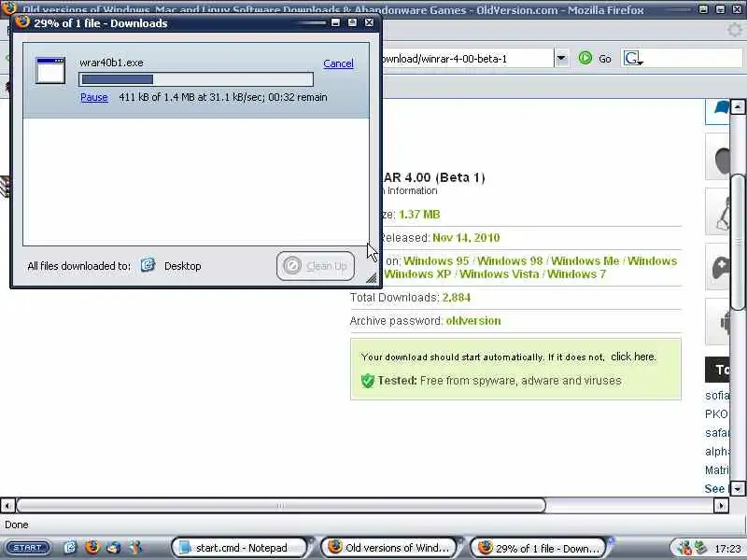The width and height of the screenshot is (747, 560).
Task: Click the third quick launch icon
Action: tap(114, 548)
